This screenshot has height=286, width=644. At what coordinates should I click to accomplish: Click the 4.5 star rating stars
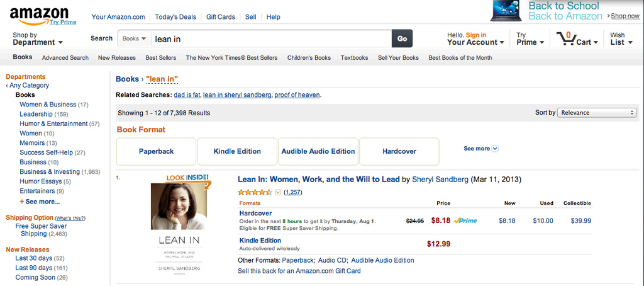[255, 192]
